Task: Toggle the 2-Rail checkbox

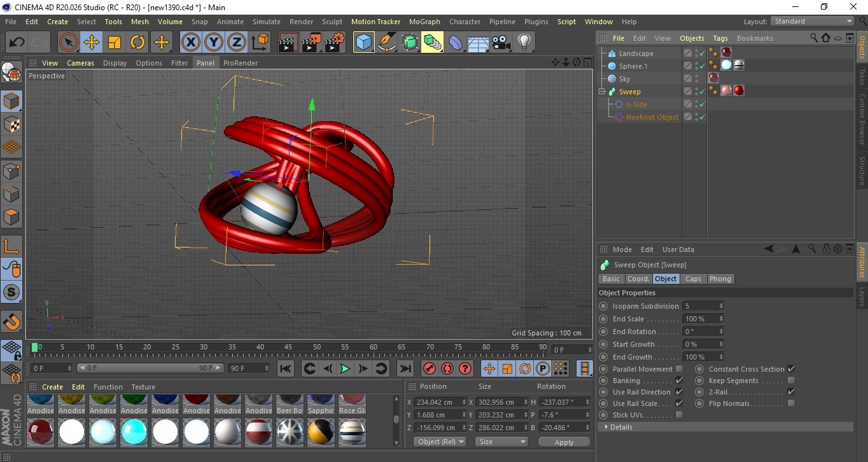Action: pos(791,392)
